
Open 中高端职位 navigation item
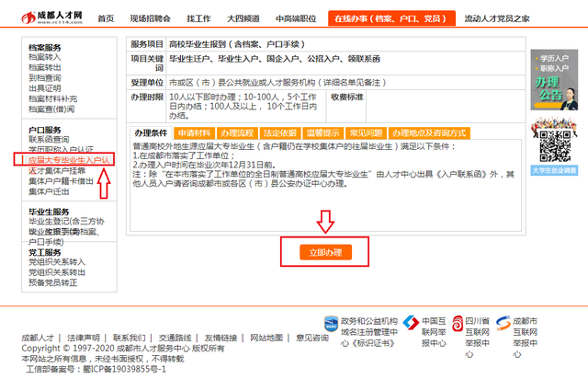tap(296, 18)
